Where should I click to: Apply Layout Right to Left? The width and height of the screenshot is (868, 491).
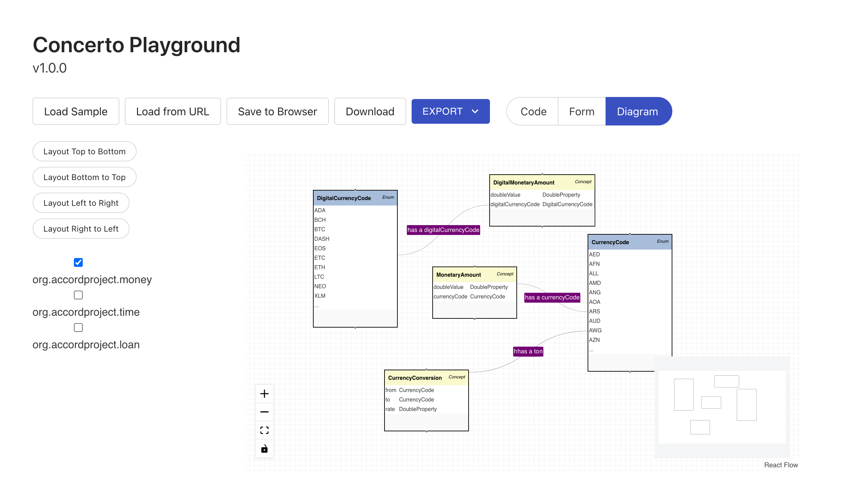coord(81,229)
